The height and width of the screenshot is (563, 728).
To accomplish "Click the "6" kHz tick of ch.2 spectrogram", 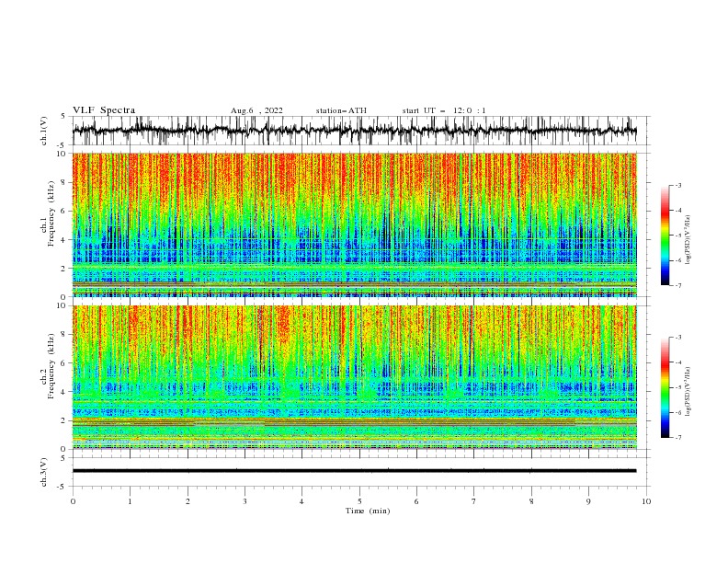I will click(x=63, y=363).
